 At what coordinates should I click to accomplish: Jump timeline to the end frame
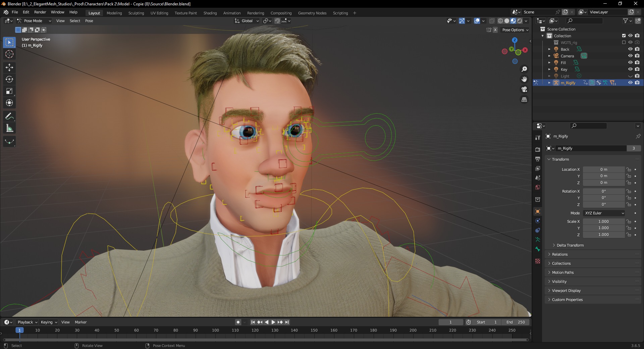point(287,322)
